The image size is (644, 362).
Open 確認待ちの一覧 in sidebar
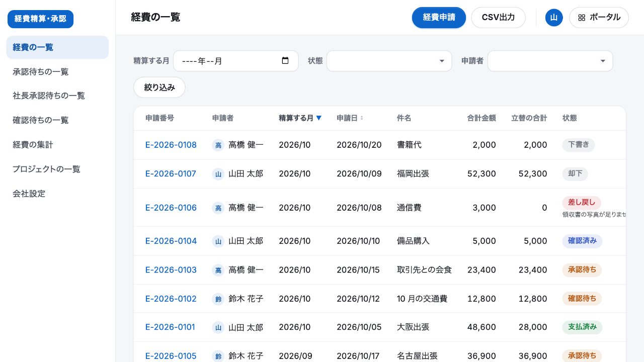[x=57, y=121]
